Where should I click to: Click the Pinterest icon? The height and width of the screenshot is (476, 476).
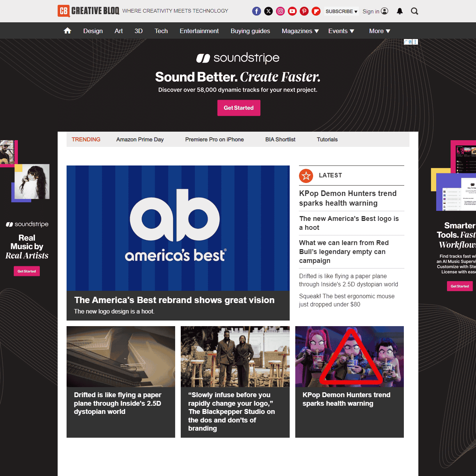tap(304, 11)
